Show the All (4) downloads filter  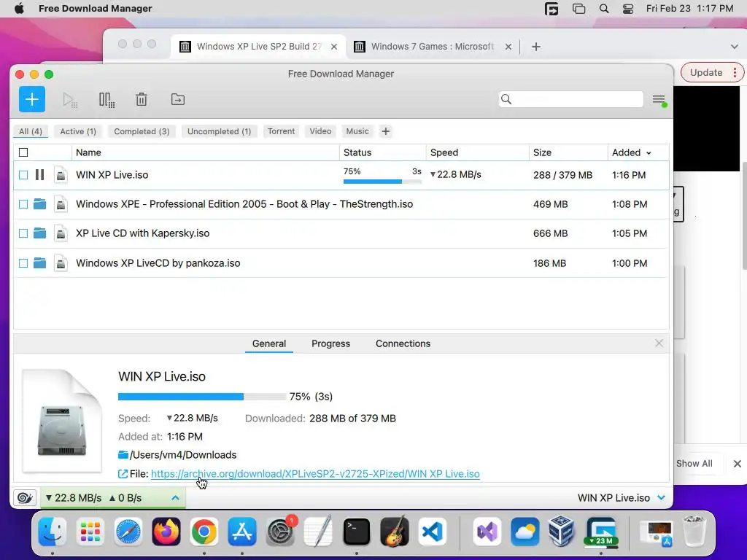(x=31, y=131)
